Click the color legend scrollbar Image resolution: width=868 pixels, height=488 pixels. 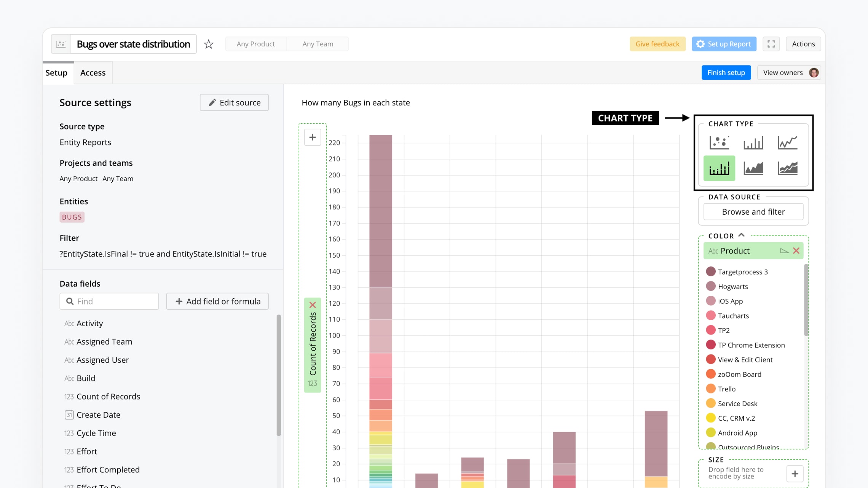click(x=806, y=300)
